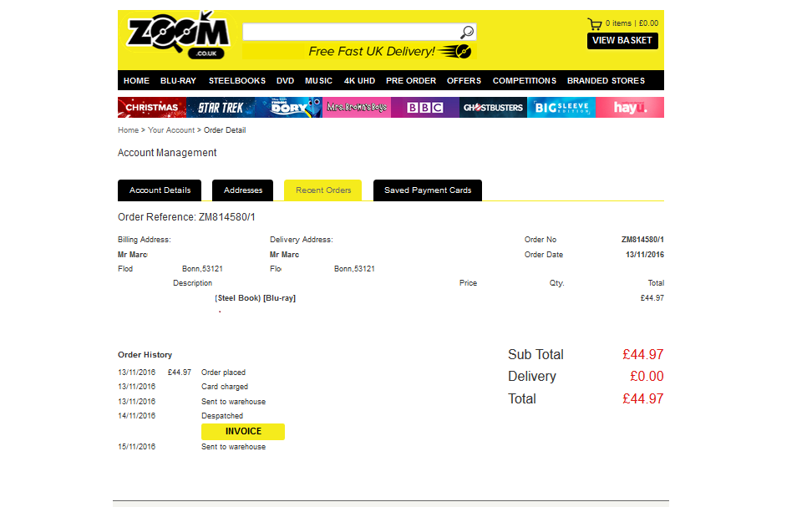Go to Blu-ray in navigation menu
The image size is (812, 507).
pos(178,81)
